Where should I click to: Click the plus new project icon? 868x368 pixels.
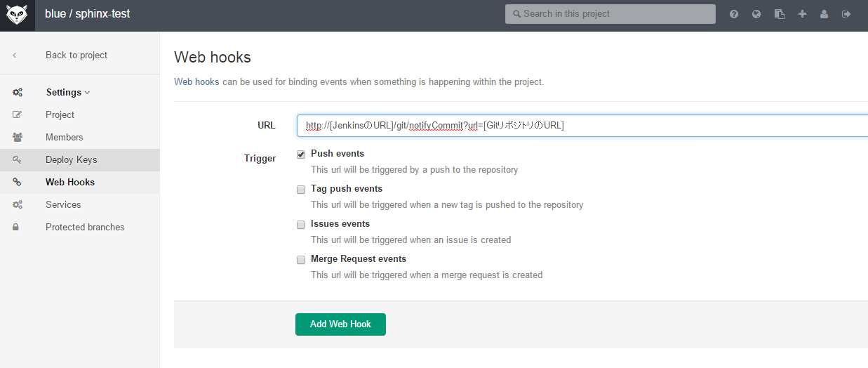click(x=802, y=14)
